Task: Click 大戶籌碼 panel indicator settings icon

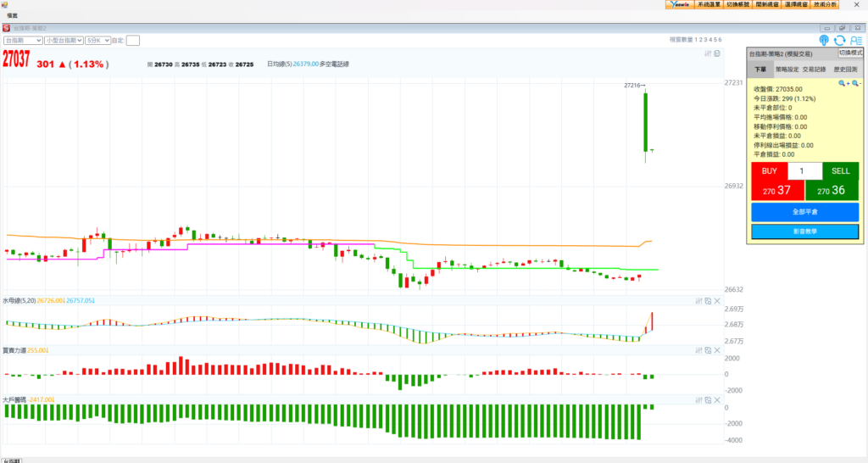Action: [x=698, y=399]
